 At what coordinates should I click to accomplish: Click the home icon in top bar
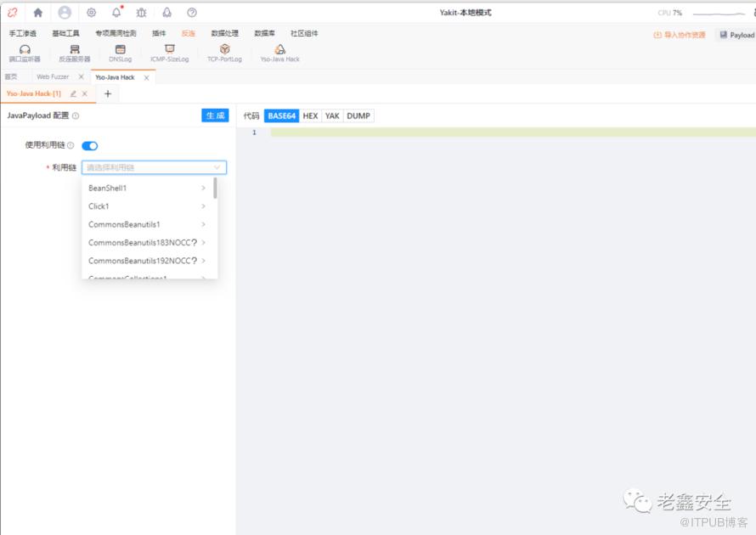click(x=38, y=13)
